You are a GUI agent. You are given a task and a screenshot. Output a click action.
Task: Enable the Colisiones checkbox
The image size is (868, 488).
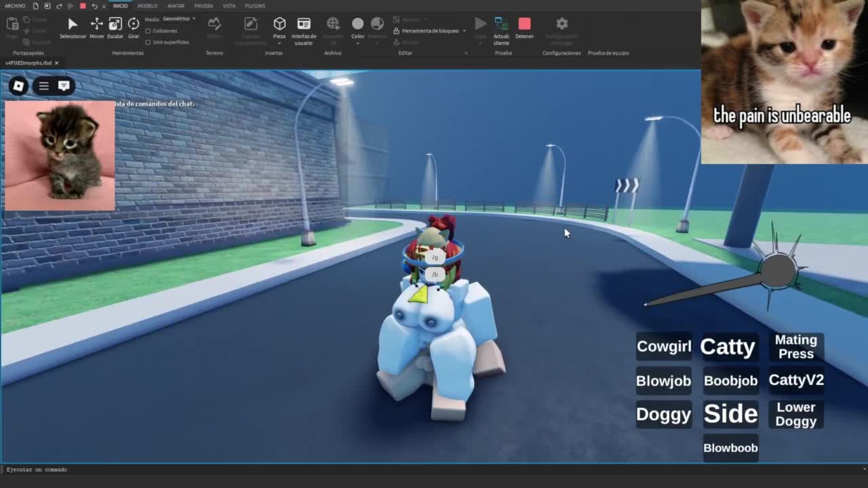[149, 31]
